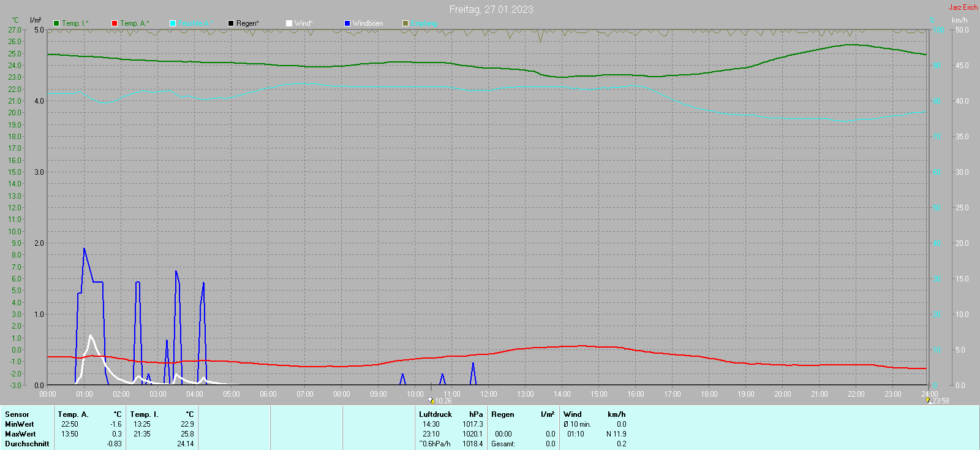Click the 'l/m²' axis unit above the chart
This screenshot has width=980, height=450.
coord(36,20)
